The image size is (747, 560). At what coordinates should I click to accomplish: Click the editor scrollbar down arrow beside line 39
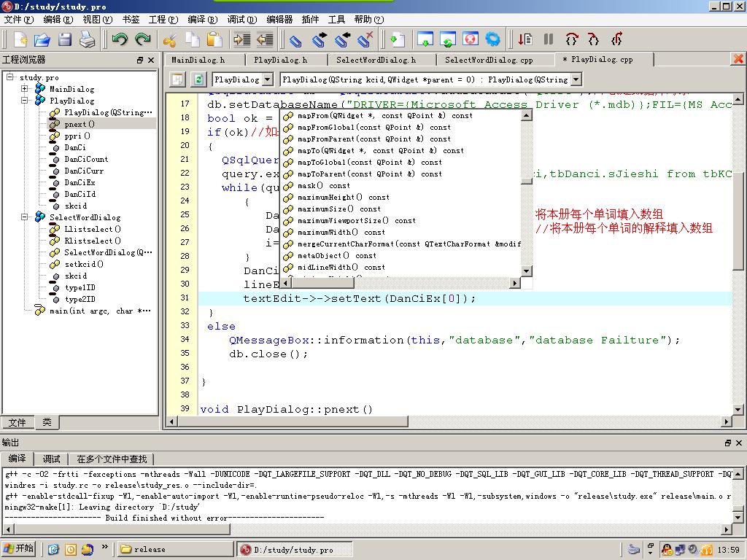pos(738,409)
